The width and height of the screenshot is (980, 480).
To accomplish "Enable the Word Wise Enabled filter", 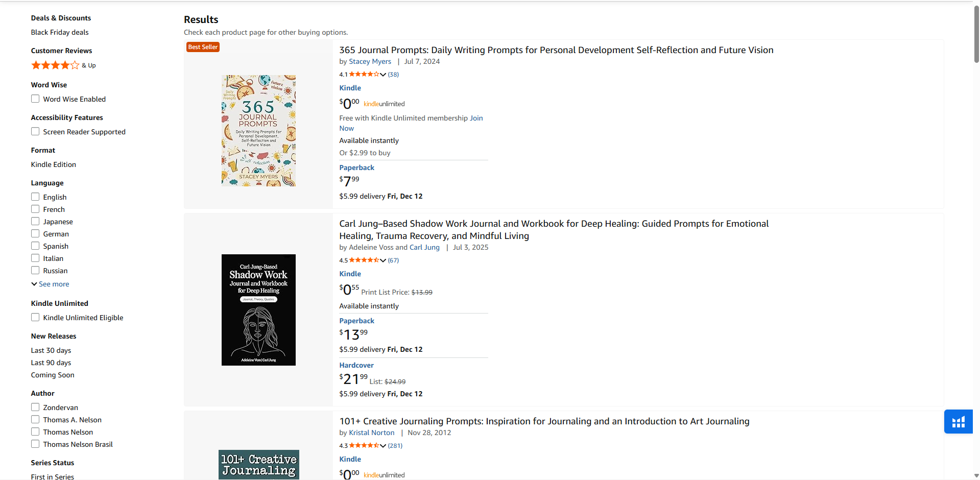I will click(x=35, y=99).
